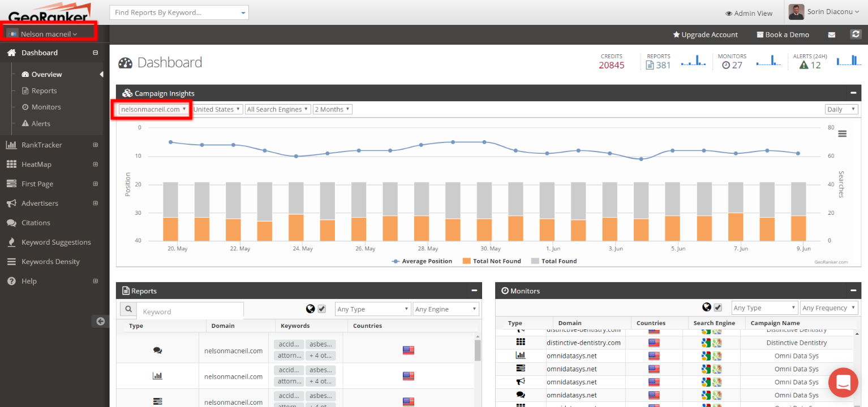Click the alerts warning triangle icon
The height and width of the screenshot is (407, 868).
(x=803, y=65)
